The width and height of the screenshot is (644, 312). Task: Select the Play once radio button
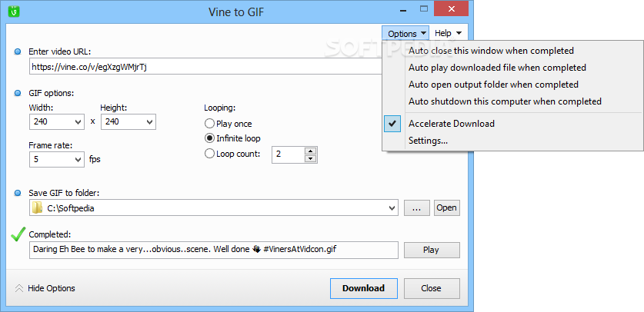pos(209,124)
